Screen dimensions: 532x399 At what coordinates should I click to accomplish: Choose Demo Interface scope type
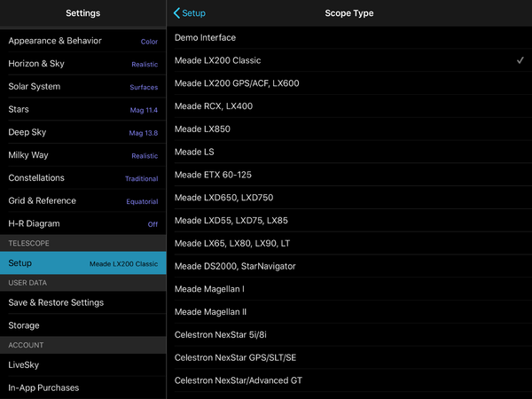click(x=349, y=37)
